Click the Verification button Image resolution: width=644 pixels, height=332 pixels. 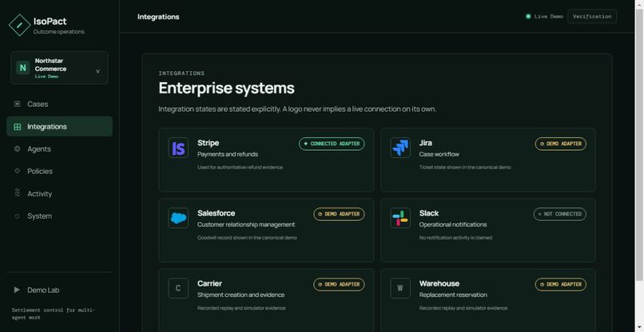(592, 17)
